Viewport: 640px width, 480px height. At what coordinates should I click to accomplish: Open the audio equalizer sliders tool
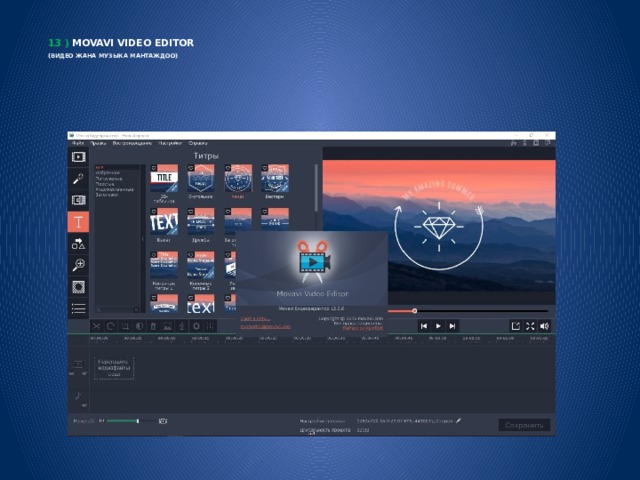tap(211, 326)
